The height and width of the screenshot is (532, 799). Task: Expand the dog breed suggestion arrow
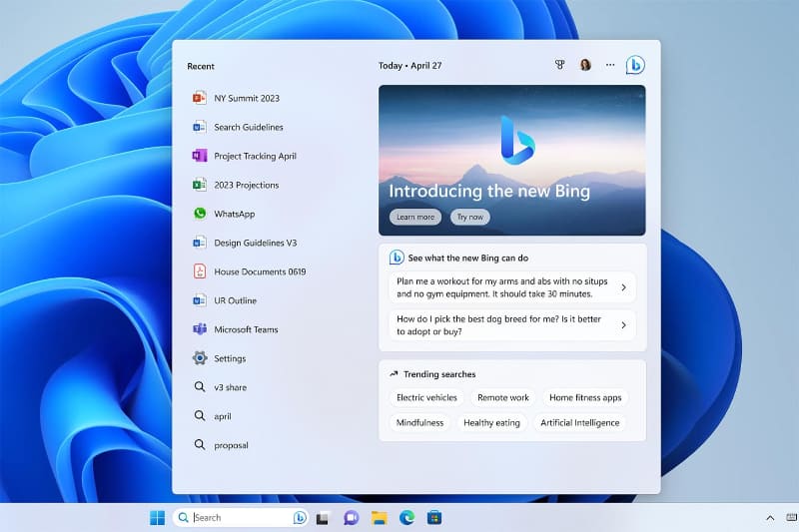click(x=623, y=324)
